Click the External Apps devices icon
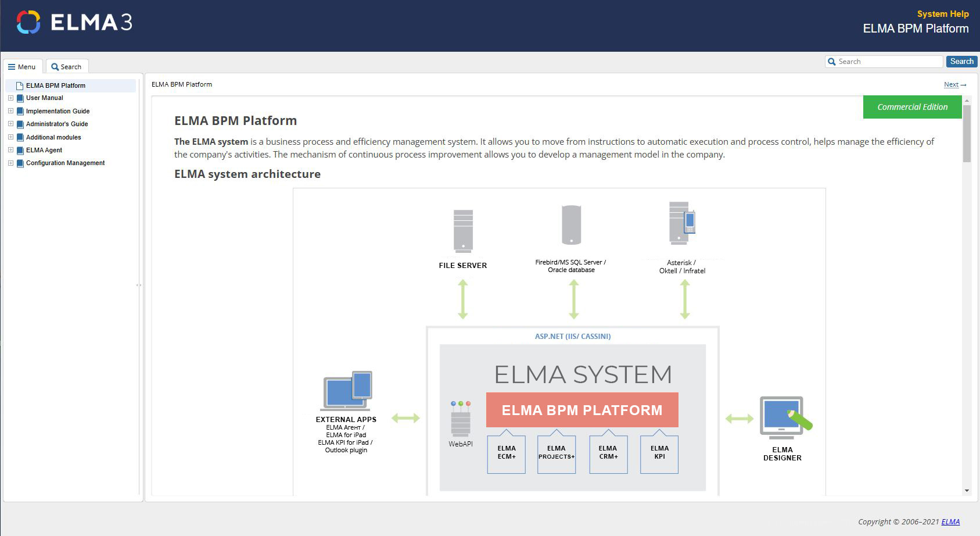 347,391
